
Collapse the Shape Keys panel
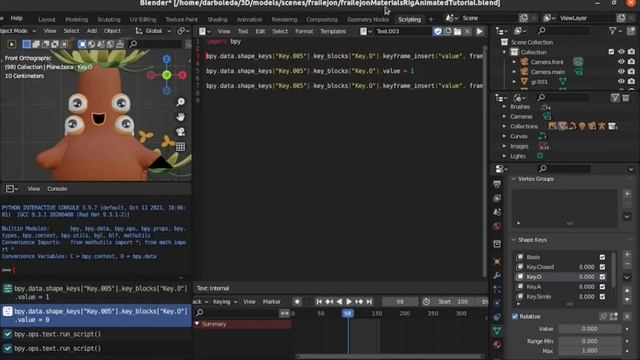514,240
